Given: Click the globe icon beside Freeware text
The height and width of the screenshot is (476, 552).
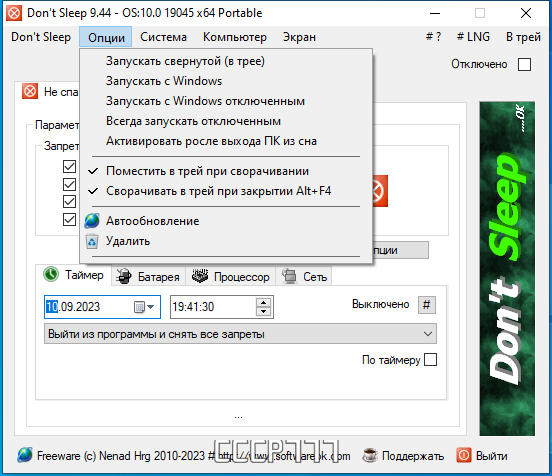Looking at the screenshot, I should pyautogui.click(x=25, y=455).
